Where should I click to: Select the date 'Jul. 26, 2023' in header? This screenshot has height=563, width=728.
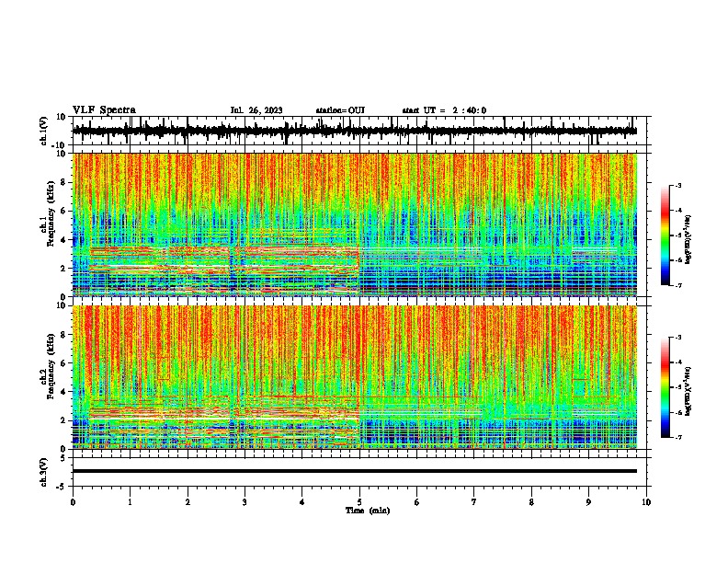click(x=256, y=110)
